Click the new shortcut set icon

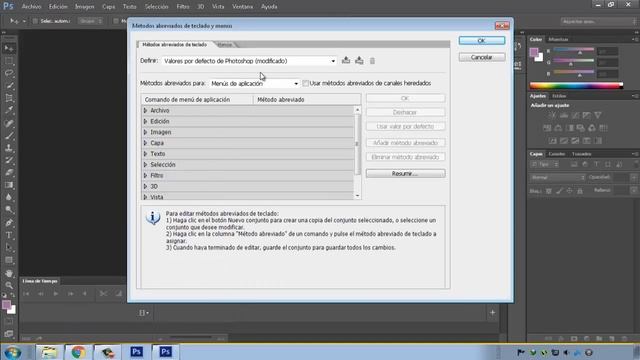click(x=359, y=60)
